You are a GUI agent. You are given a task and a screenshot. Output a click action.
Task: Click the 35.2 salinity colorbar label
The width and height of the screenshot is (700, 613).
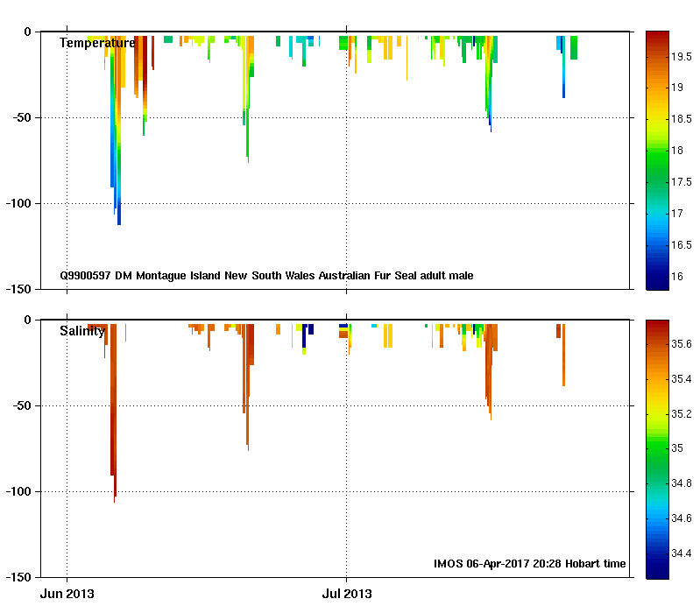click(682, 414)
